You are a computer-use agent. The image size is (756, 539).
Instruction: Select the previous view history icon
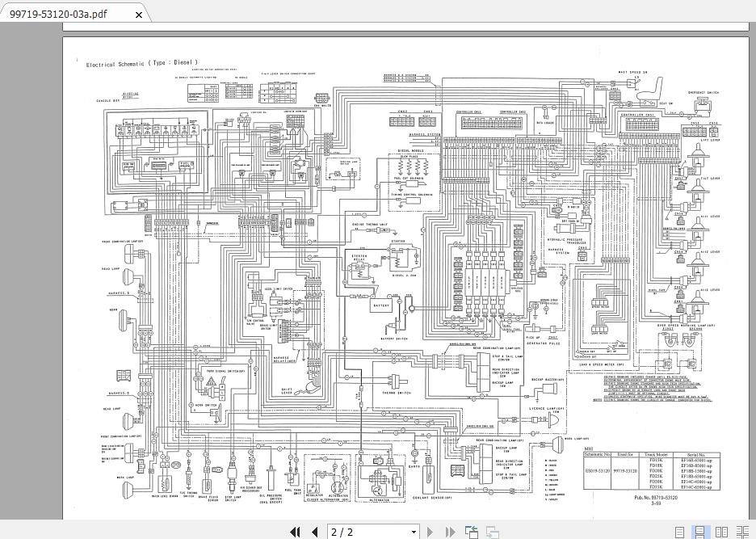(x=472, y=531)
